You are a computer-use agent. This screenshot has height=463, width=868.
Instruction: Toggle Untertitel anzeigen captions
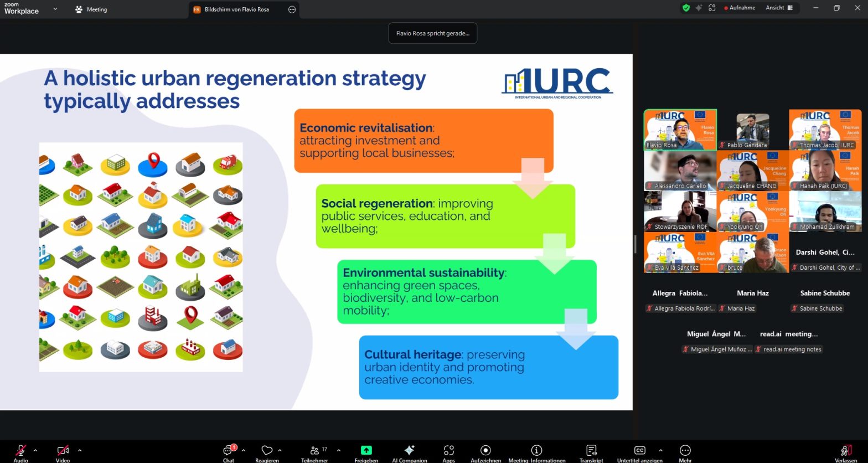click(x=639, y=451)
